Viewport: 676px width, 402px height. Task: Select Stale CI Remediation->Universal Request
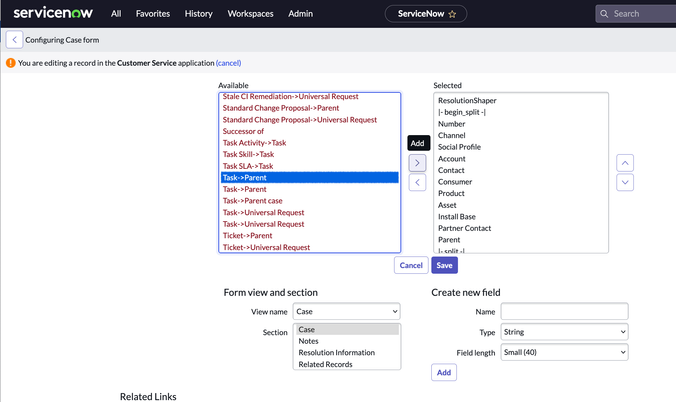pos(310,97)
